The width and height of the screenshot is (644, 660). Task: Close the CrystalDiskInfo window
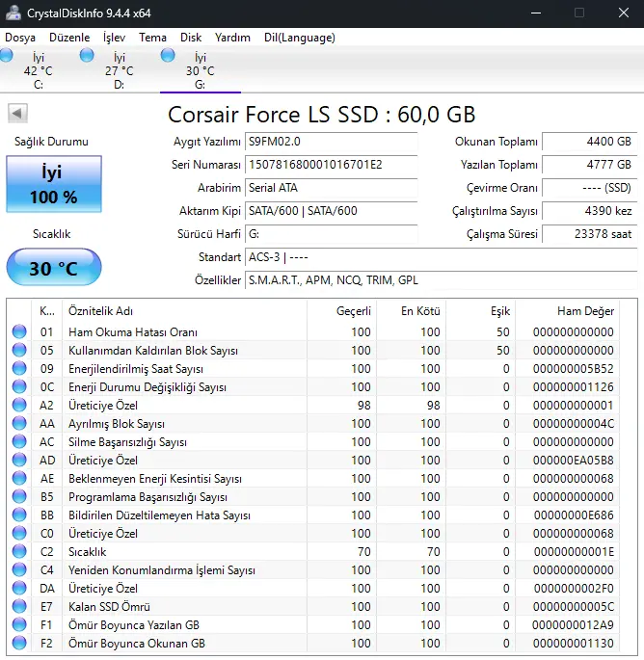[x=624, y=13]
